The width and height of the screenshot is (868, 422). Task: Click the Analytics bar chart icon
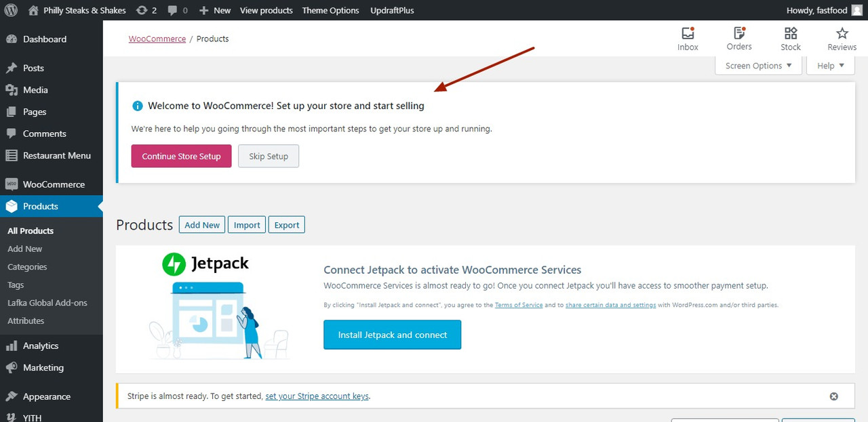pos(12,346)
